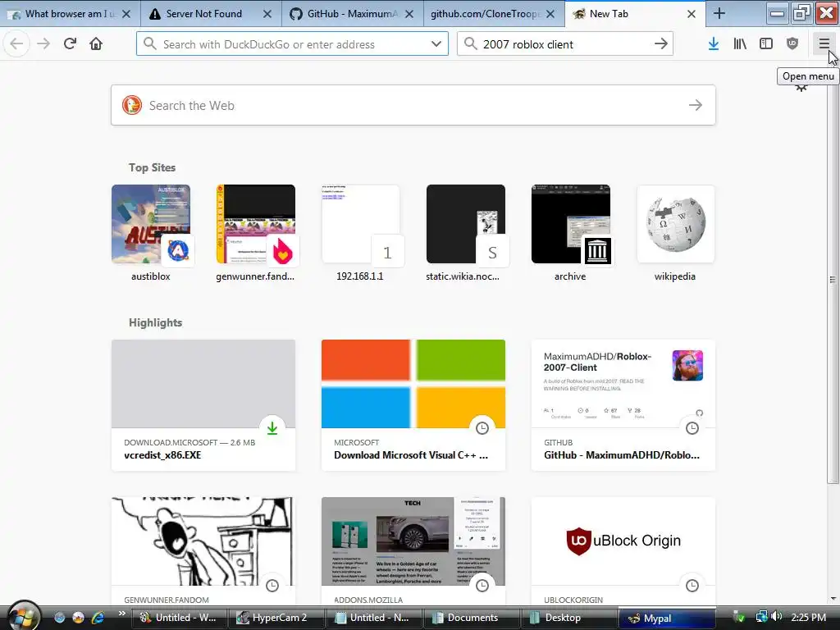Open the uBlock Origin highlight card
Viewport: 840px width, 630px height.
tap(623, 552)
